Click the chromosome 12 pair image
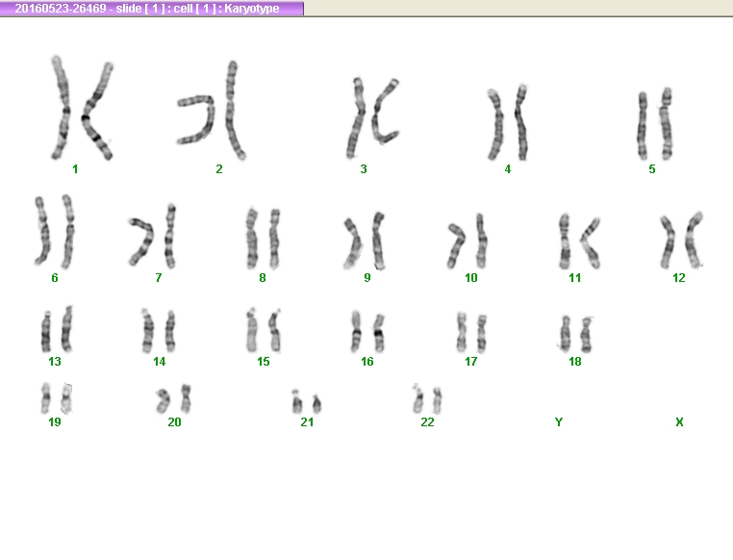733x560 pixels. 682,241
